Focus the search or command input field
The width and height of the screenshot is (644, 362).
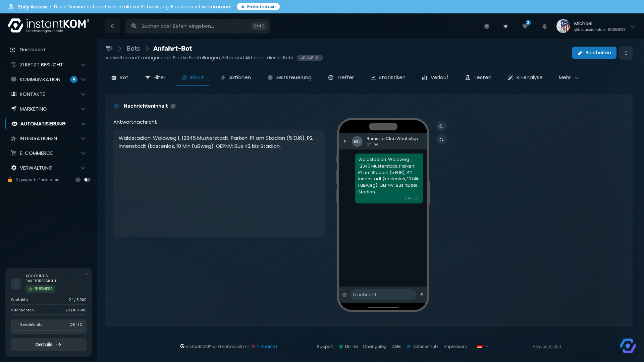[x=198, y=26]
